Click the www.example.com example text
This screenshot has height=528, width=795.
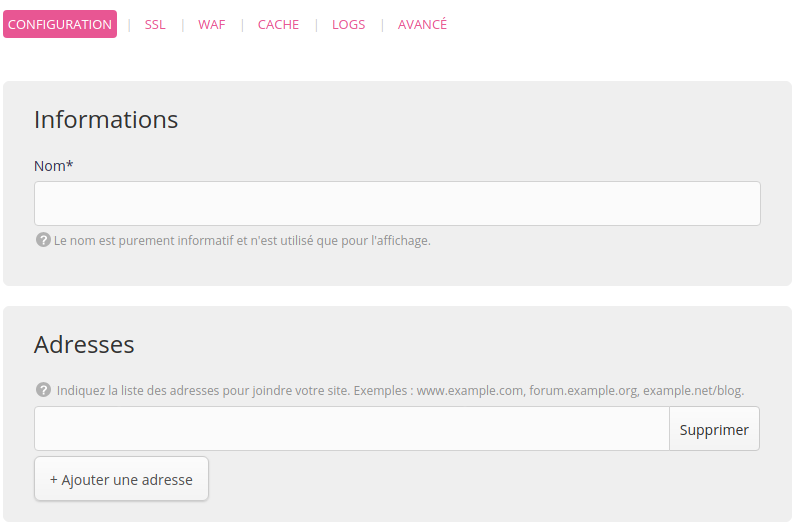pyautogui.click(x=470, y=390)
